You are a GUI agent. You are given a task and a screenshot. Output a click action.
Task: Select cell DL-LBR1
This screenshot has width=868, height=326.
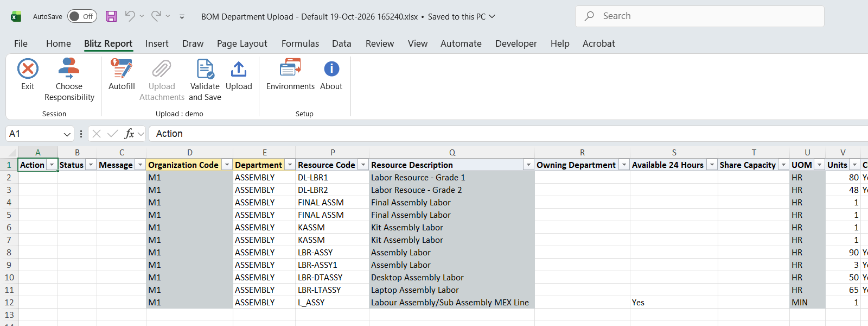pos(333,178)
